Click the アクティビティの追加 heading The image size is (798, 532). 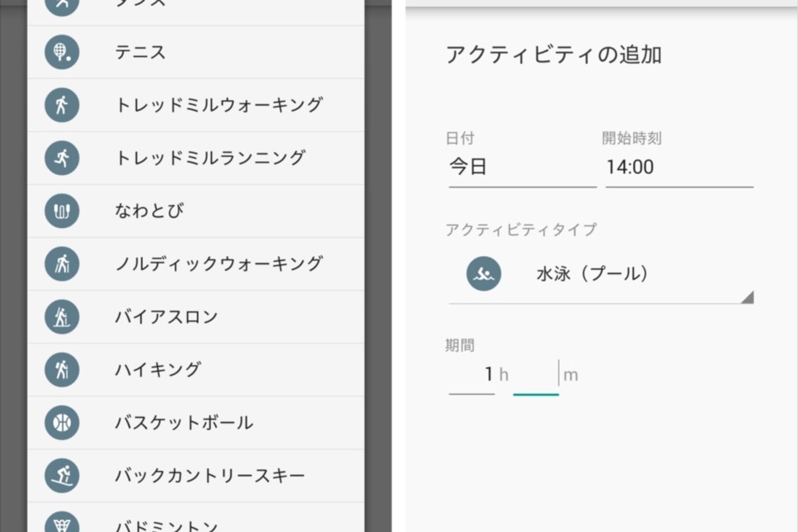[x=553, y=55]
